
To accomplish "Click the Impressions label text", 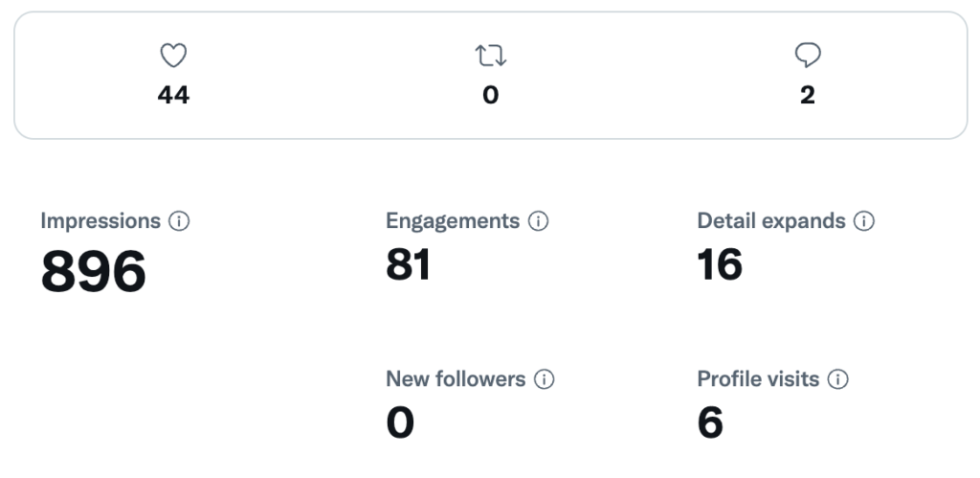I will (x=100, y=221).
